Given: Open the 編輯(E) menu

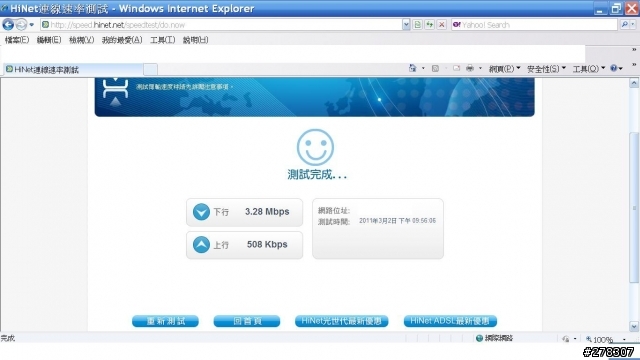Looking at the screenshot, I should coord(49,40).
